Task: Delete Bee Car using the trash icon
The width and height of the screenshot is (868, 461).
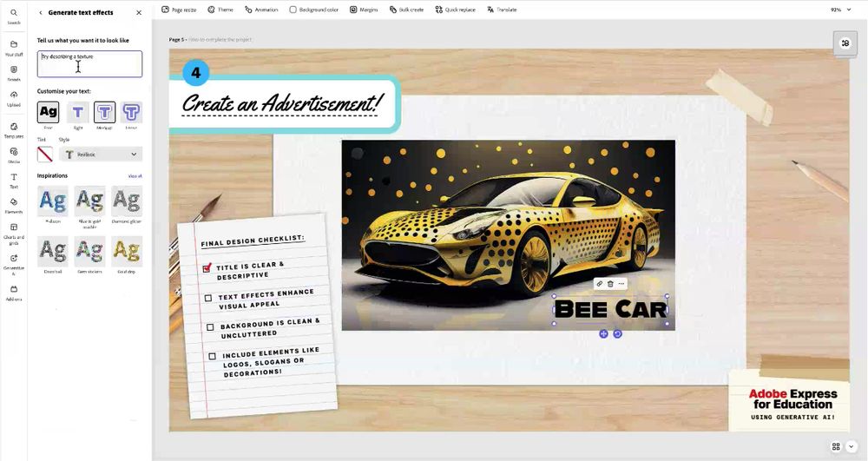Action: 610,283
